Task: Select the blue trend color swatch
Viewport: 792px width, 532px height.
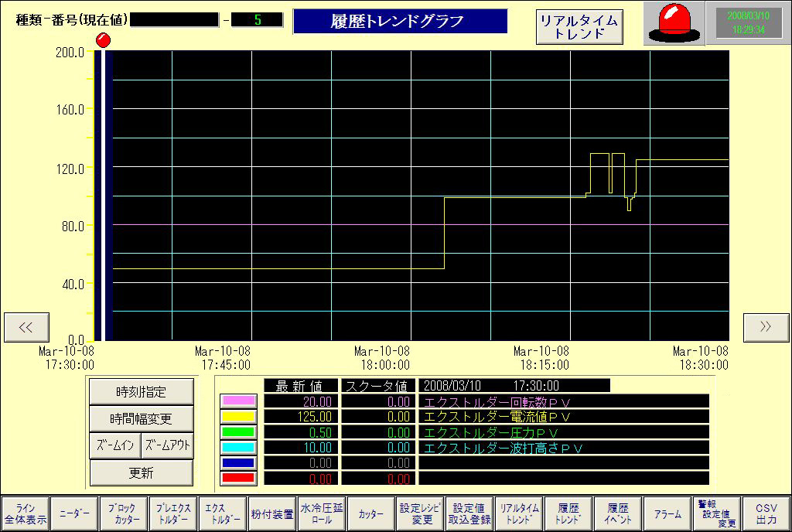Action: click(x=238, y=463)
